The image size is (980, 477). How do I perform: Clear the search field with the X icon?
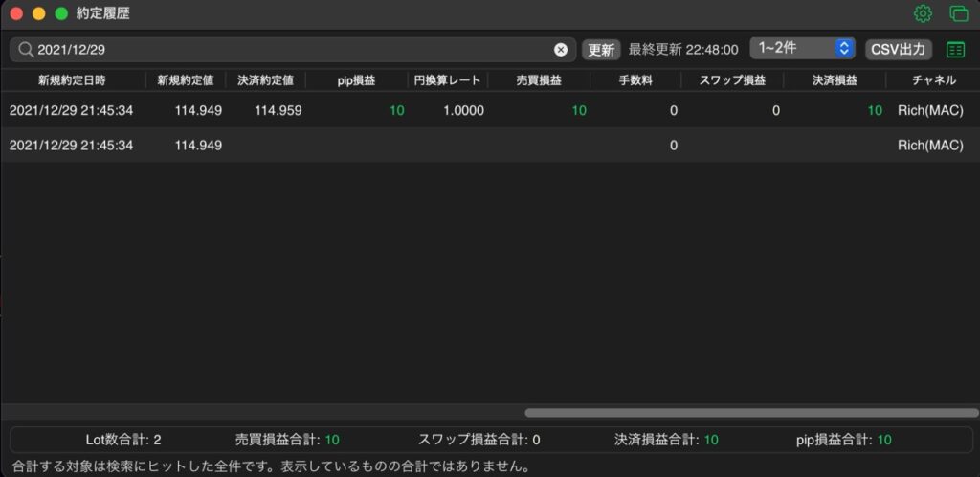[561, 50]
